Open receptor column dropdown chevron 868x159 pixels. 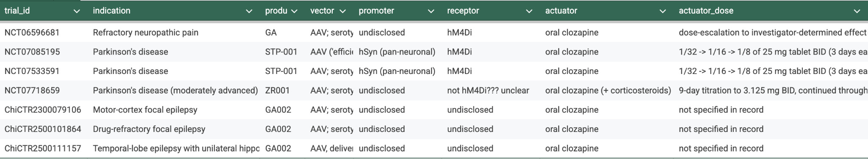(529, 11)
